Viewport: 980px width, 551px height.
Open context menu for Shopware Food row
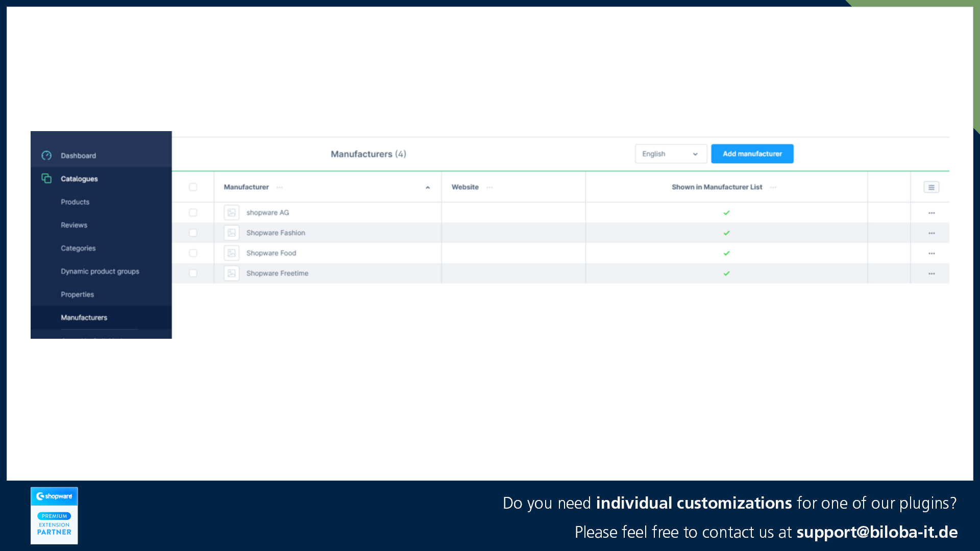932,254
